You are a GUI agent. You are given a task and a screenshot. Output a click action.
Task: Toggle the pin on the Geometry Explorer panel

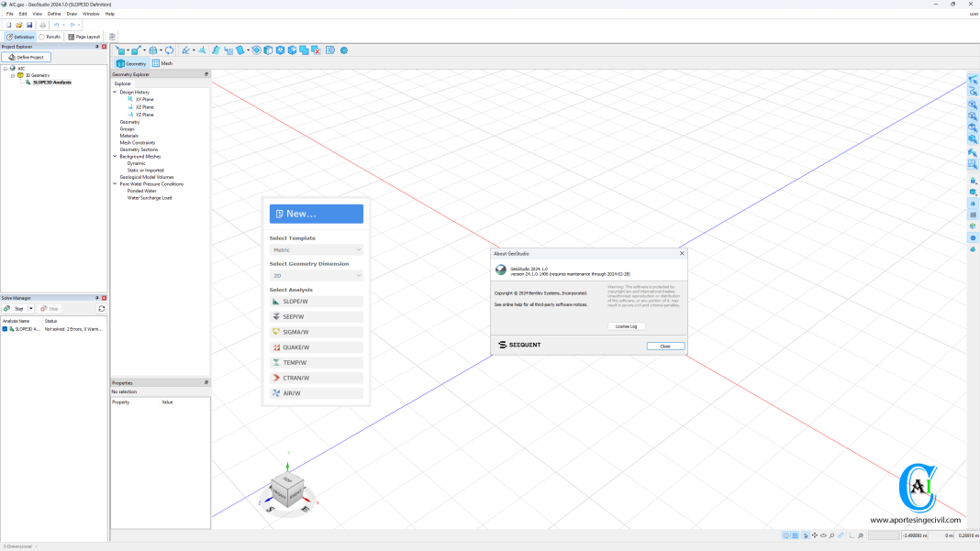pyautogui.click(x=207, y=74)
